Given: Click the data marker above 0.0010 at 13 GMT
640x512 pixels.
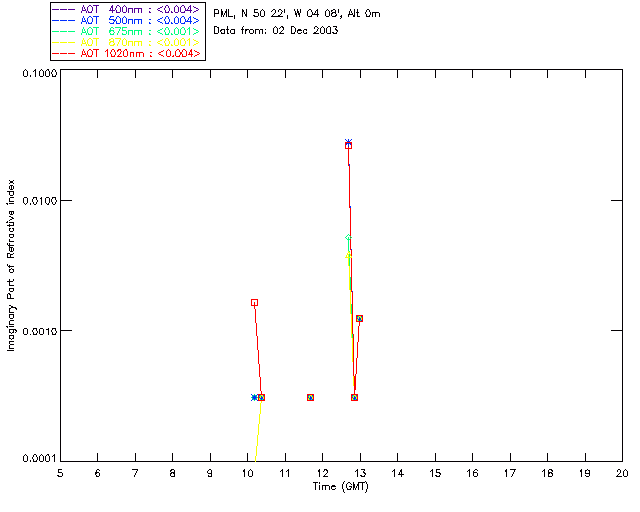Looking at the screenshot, I should coord(359,318).
